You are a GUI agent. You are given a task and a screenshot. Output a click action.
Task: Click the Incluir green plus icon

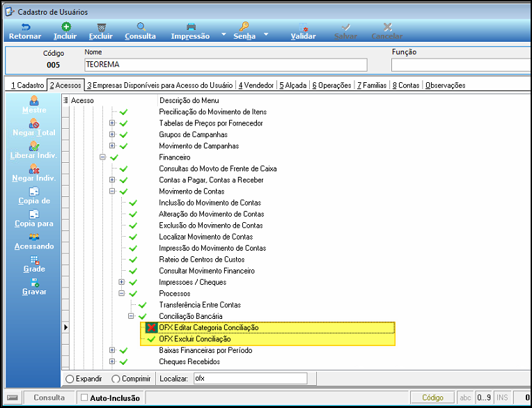pyautogui.click(x=66, y=27)
